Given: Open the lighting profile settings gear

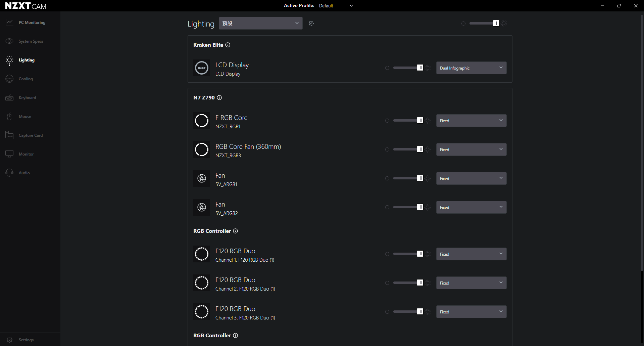Looking at the screenshot, I should 311,24.
